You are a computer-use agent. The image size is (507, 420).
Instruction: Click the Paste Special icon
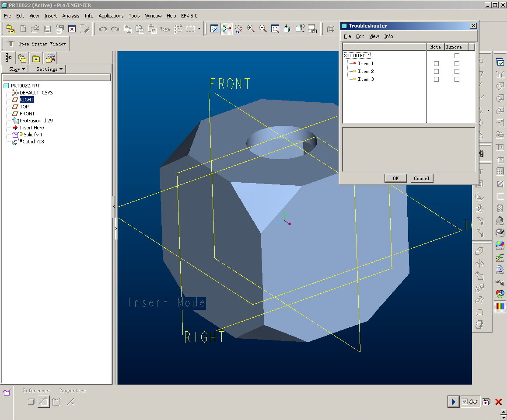[x=152, y=29]
